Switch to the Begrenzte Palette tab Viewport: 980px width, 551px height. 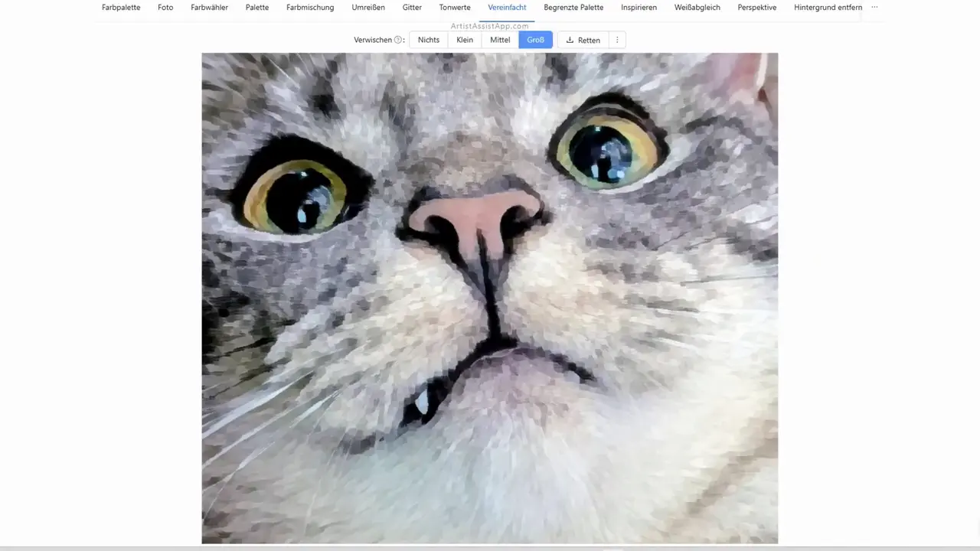point(573,8)
